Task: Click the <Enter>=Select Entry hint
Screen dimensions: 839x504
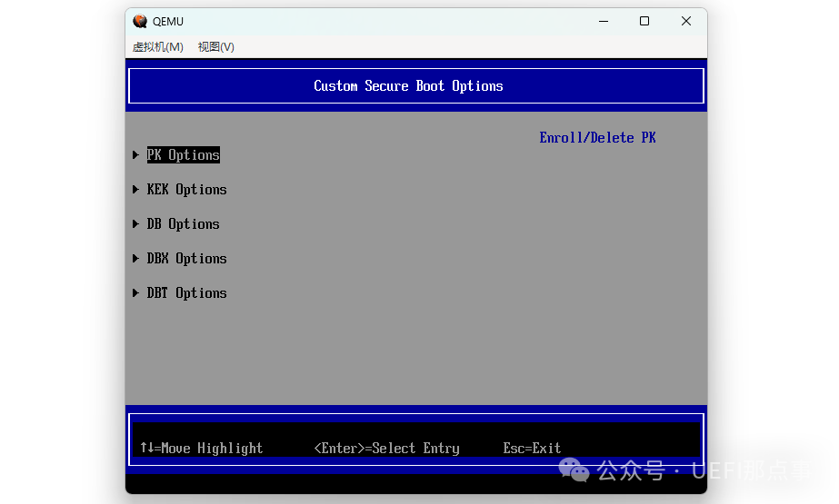Action: click(386, 449)
